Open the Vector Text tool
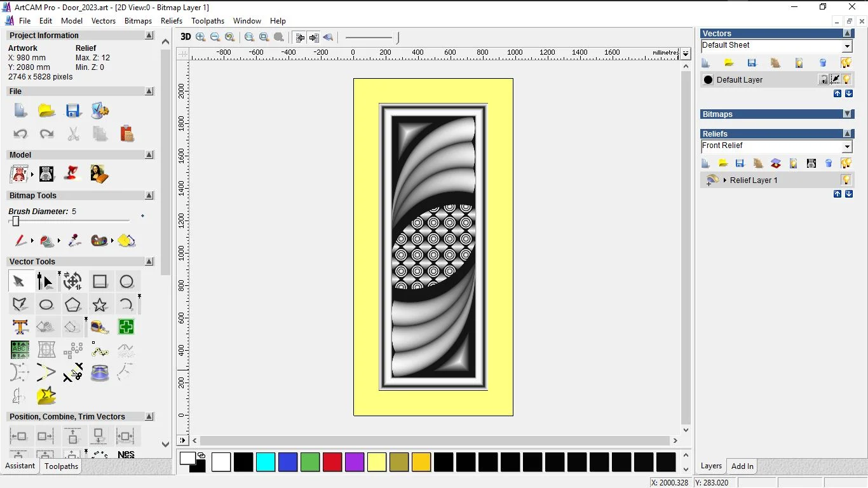The height and width of the screenshot is (488, 868). click(x=20, y=327)
